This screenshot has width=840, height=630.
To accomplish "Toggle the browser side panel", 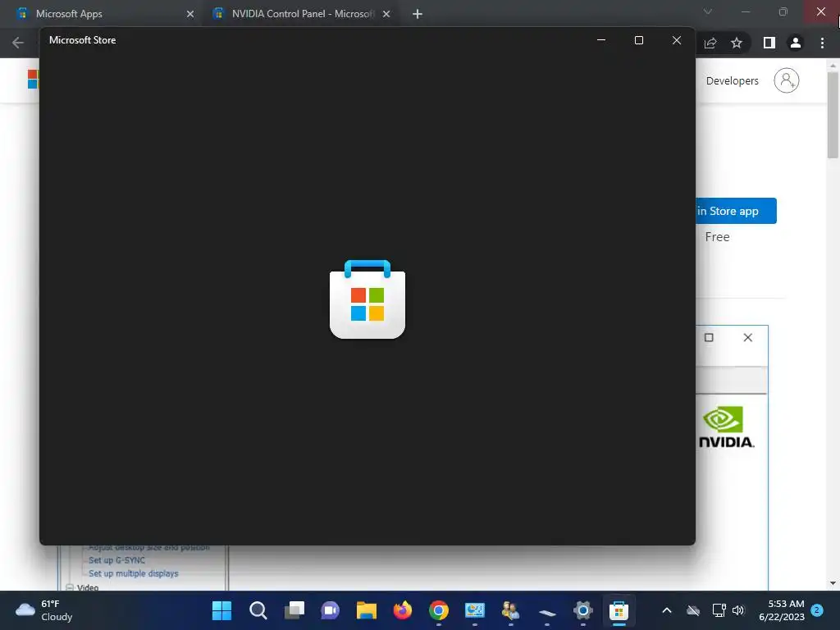I will 769,43.
